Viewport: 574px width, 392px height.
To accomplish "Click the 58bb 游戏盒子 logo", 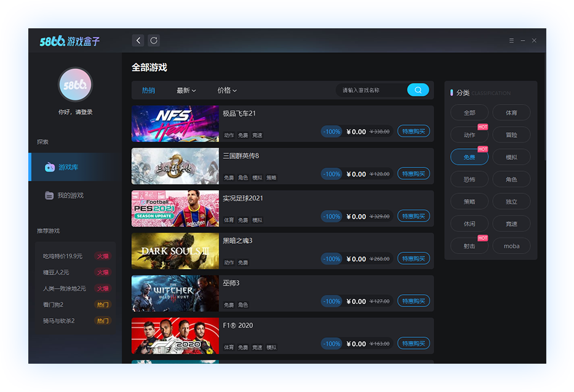I will click(70, 41).
